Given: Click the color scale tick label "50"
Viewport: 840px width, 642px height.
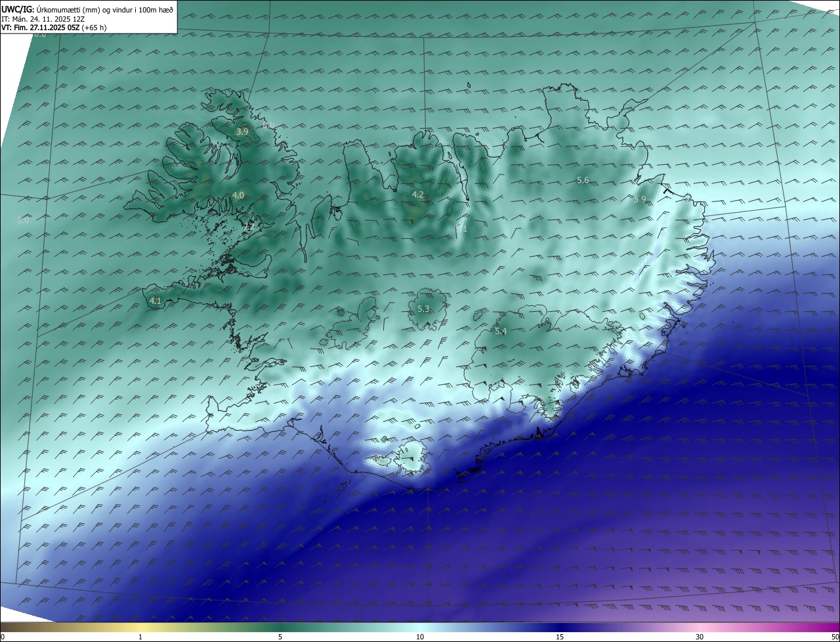Looking at the screenshot, I should 835,637.
